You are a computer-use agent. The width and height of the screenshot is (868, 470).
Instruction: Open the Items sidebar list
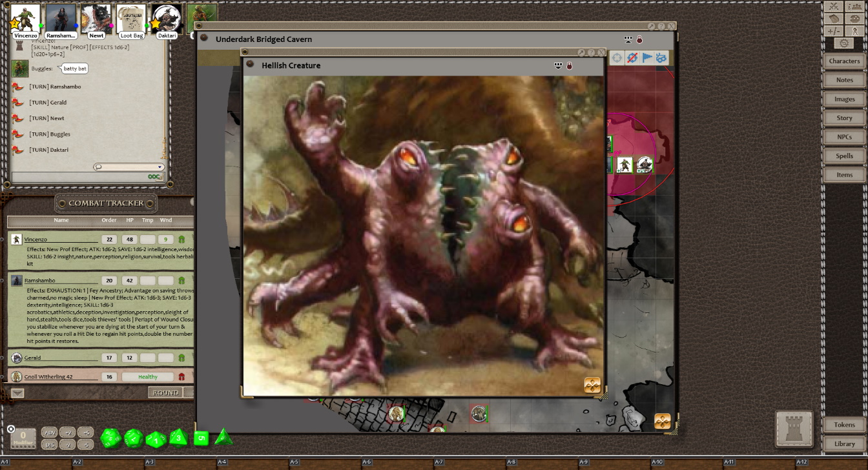[x=844, y=174]
